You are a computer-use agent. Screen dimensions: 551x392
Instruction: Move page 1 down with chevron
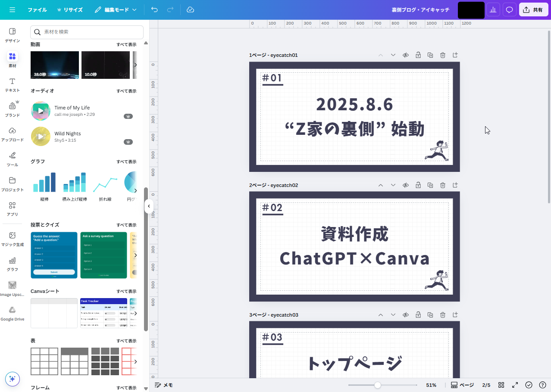point(393,55)
